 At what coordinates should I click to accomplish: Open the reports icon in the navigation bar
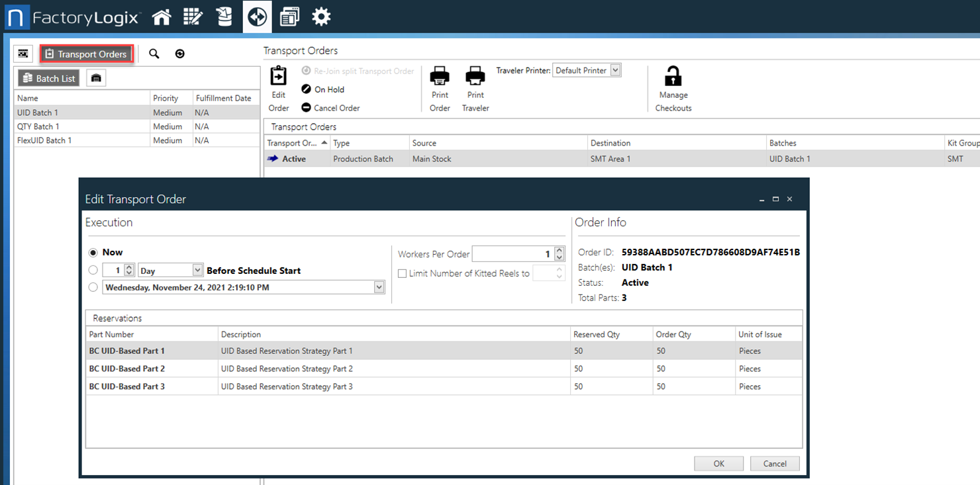(289, 17)
